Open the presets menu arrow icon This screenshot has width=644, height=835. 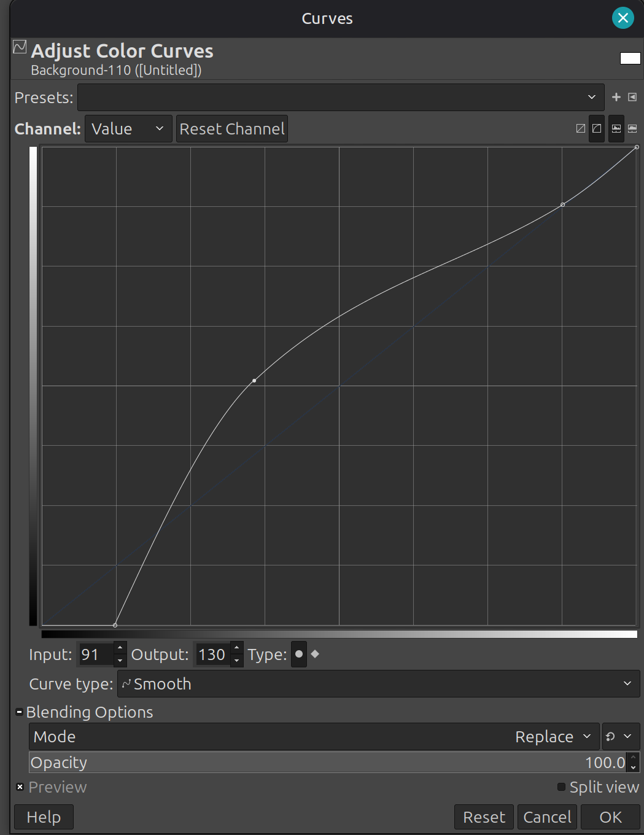pos(632,97)
